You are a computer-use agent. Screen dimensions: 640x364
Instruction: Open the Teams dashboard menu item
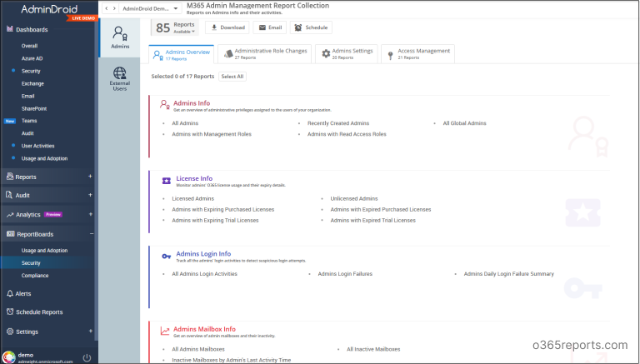(x=29, y=121)
